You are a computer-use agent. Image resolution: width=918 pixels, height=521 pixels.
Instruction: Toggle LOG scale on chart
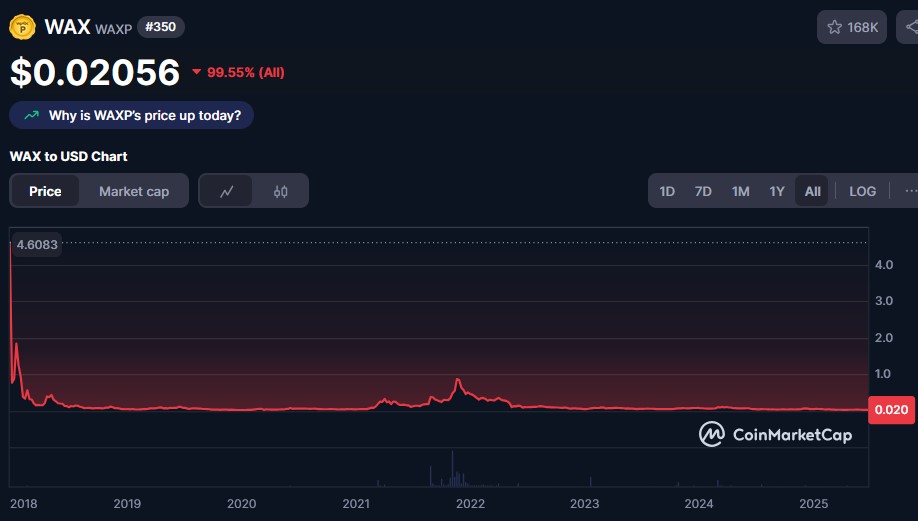862,191
